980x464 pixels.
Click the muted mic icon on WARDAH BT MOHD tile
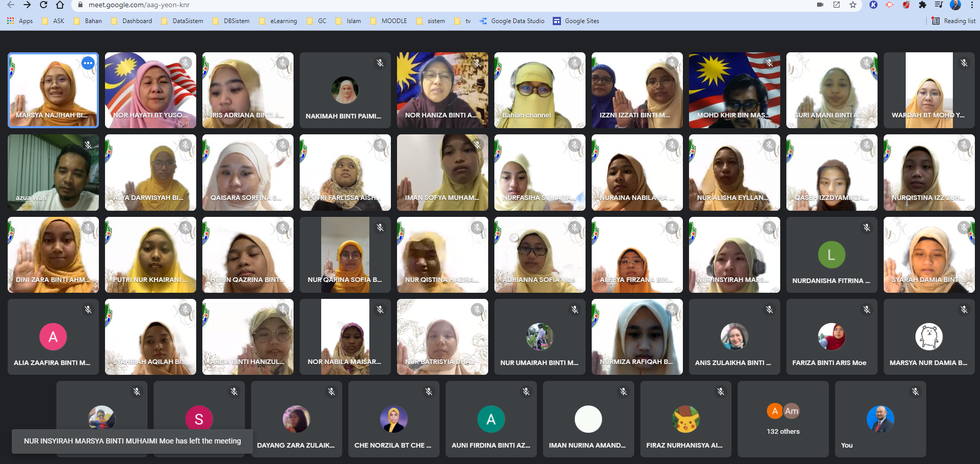(x=964, y=63)
